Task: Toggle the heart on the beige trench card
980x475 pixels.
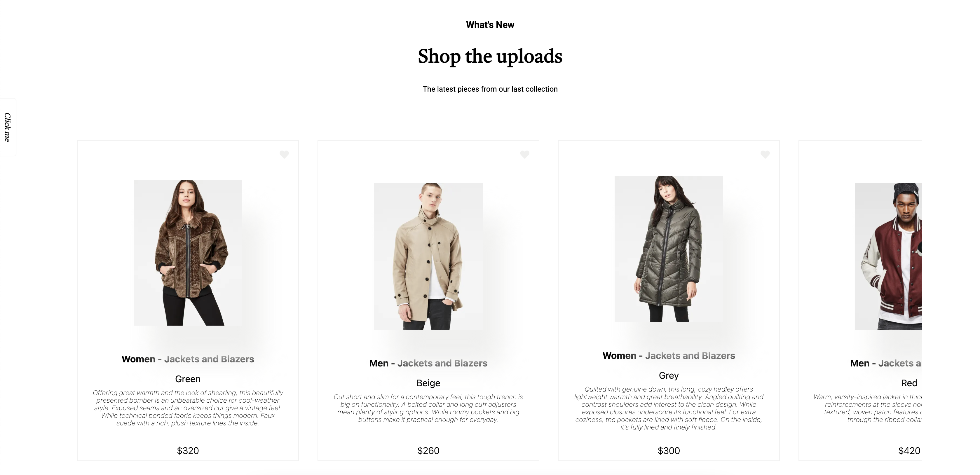Action: (524, 154)
